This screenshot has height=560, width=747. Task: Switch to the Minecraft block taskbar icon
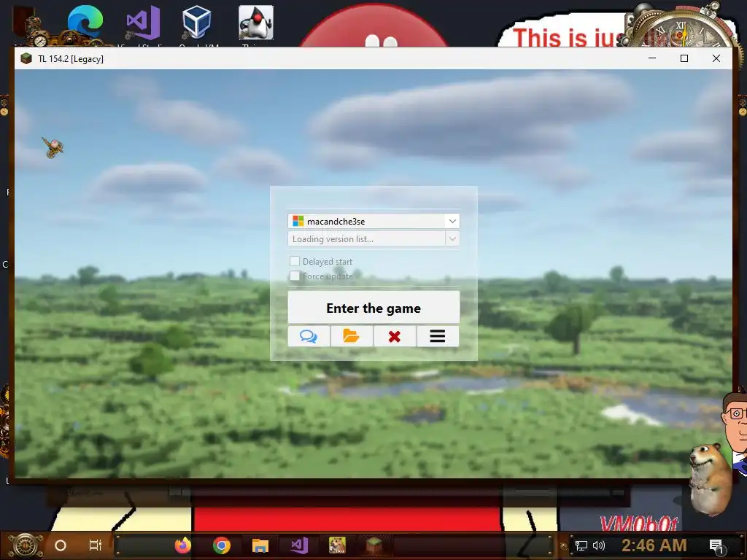tap(374, 545)
